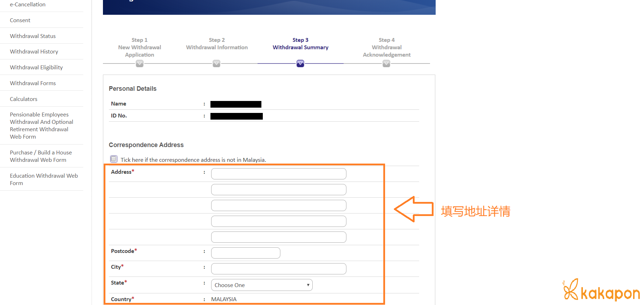
Task: Click the Step 4 progress marker icon
Action: tap(386, 64)
